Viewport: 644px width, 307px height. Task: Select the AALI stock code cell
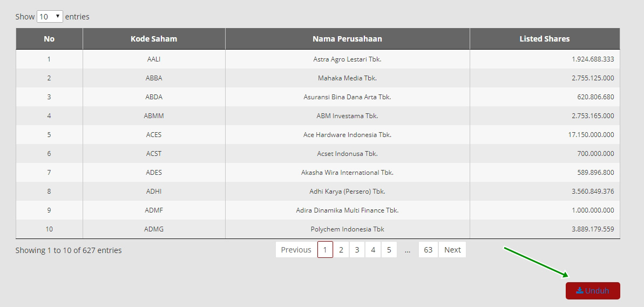point(154,59)
